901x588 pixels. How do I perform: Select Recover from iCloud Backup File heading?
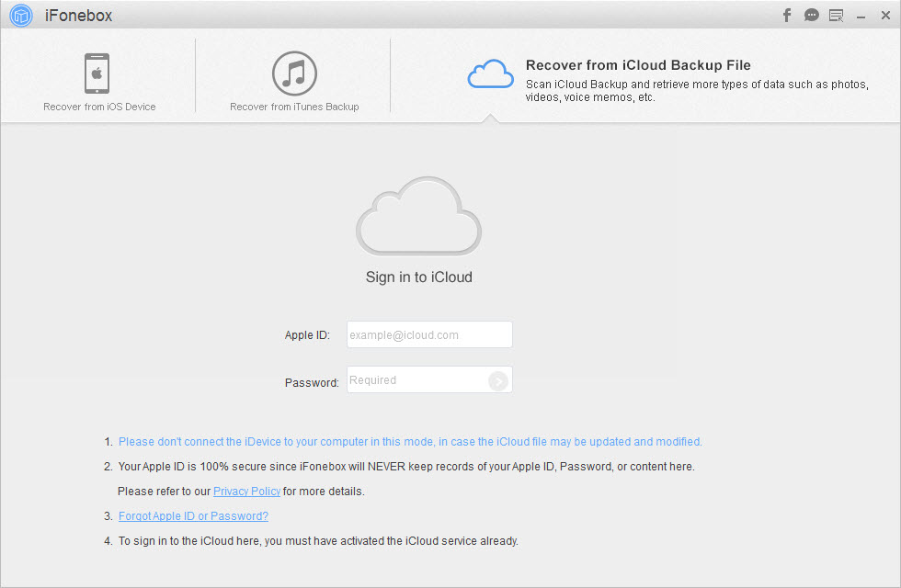[x=638, y=65]
